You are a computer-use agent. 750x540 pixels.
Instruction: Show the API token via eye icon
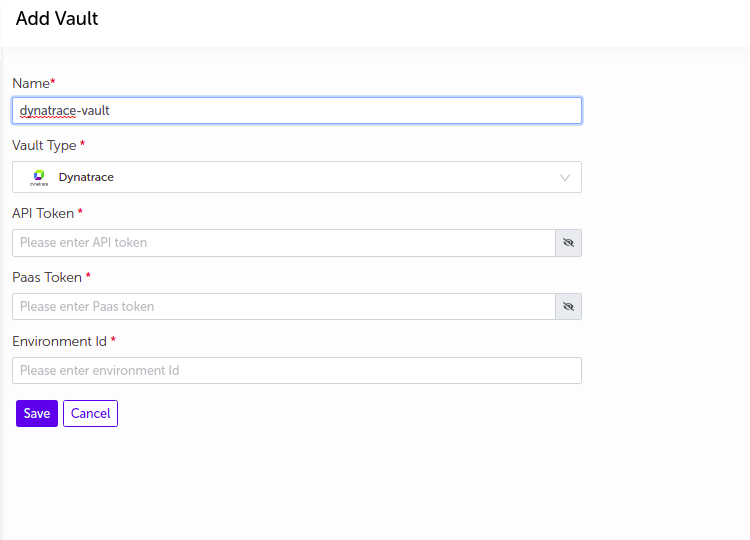coord(568,243)
